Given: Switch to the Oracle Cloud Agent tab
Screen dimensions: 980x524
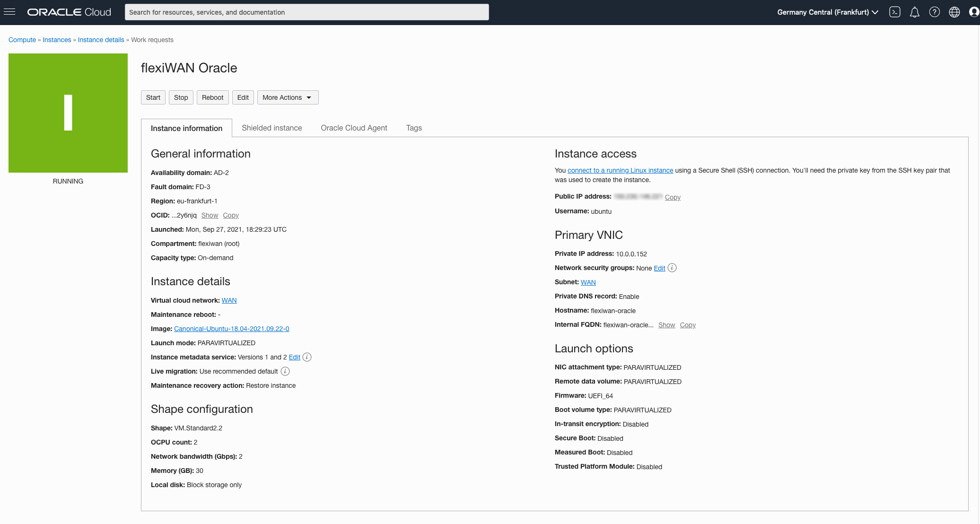Looking at the screenshot, I should point(354,128).
